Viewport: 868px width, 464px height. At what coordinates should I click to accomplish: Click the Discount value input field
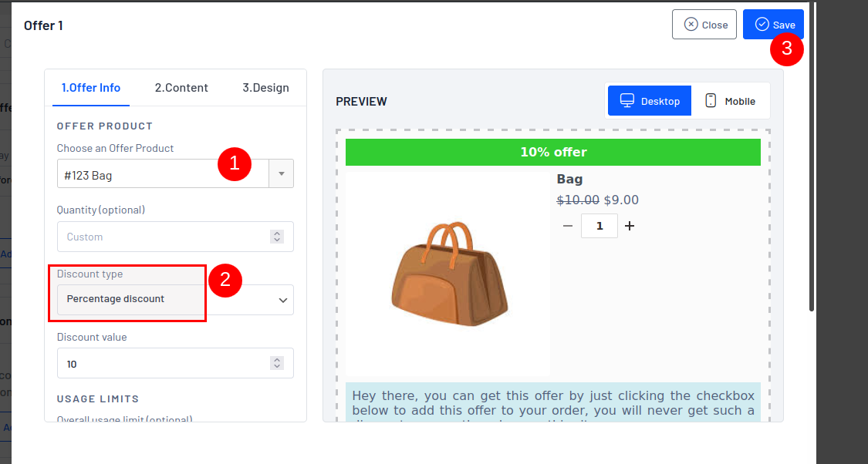(x=162, y=363)
